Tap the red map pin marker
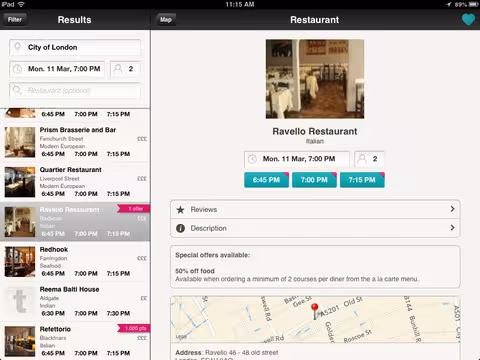The width and height of the screenshot is (480, 360). pos(314,311)
